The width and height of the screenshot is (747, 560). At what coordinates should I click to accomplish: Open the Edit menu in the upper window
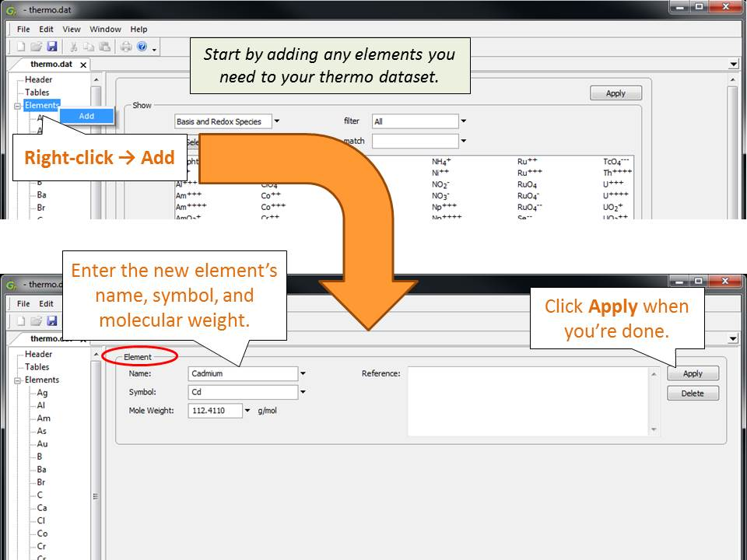[46, 29]
